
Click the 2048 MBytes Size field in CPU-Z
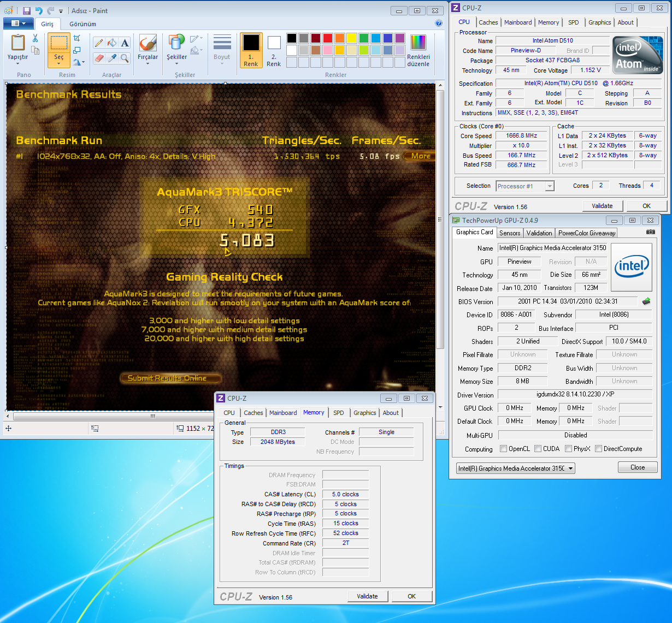coord(278,442)
